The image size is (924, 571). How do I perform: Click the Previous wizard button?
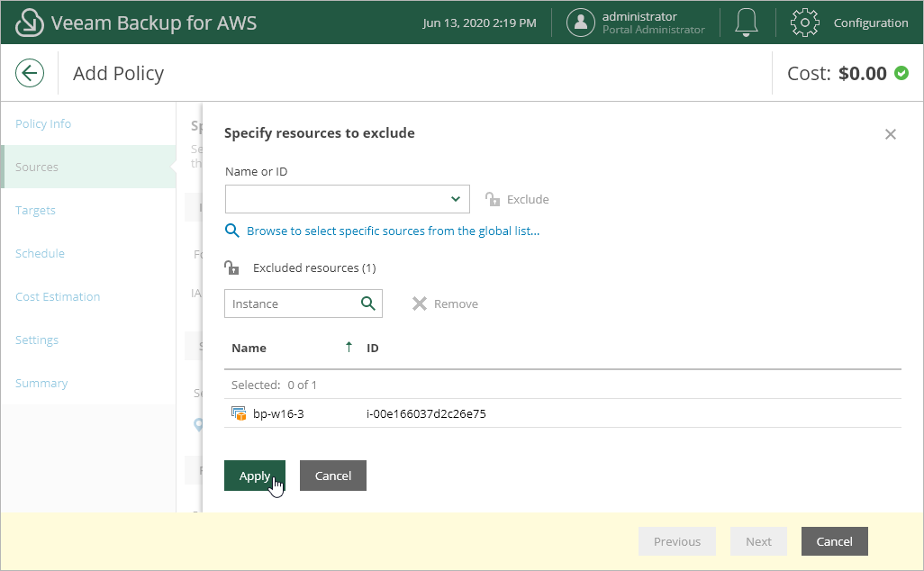[677, 541]
